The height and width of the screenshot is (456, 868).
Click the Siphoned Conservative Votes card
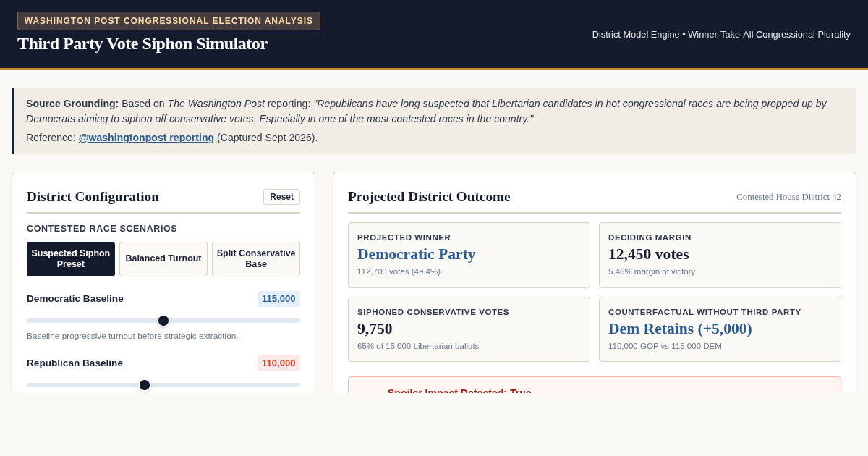click(469, 329)
